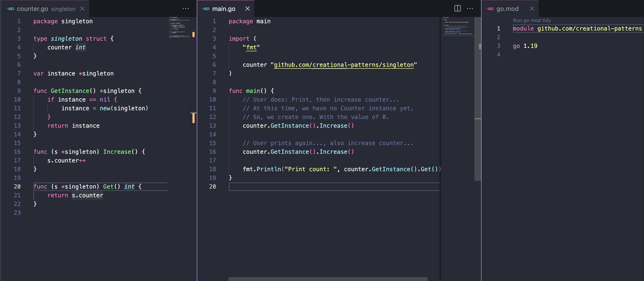
Task: Select the counter.go tab
Action: [32, 9]
